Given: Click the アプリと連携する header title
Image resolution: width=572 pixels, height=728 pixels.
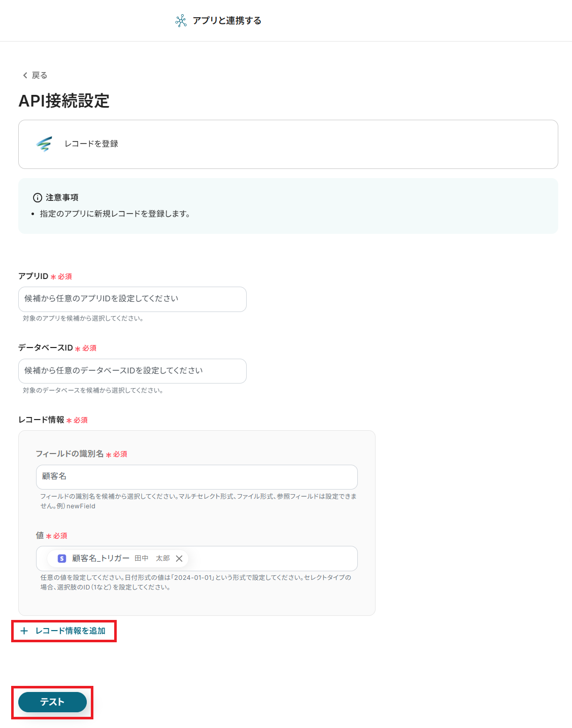Looking at the screenshot, I should [227, 21].
